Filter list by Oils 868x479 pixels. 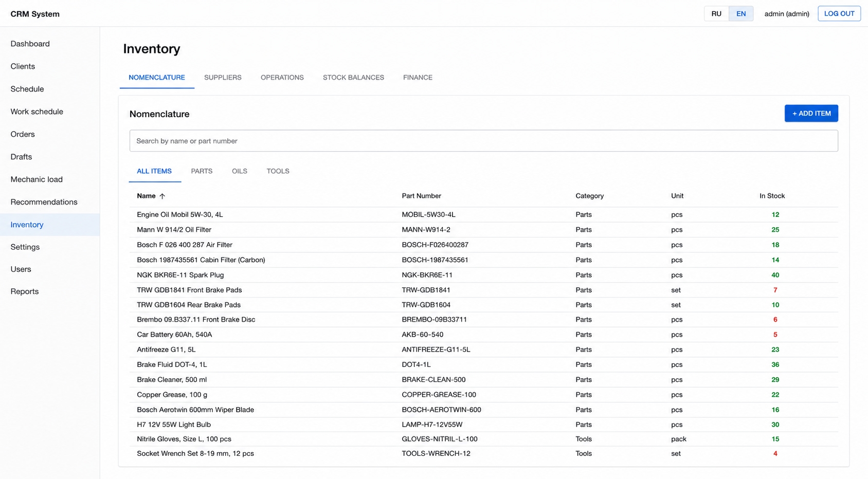pos(240,171)
